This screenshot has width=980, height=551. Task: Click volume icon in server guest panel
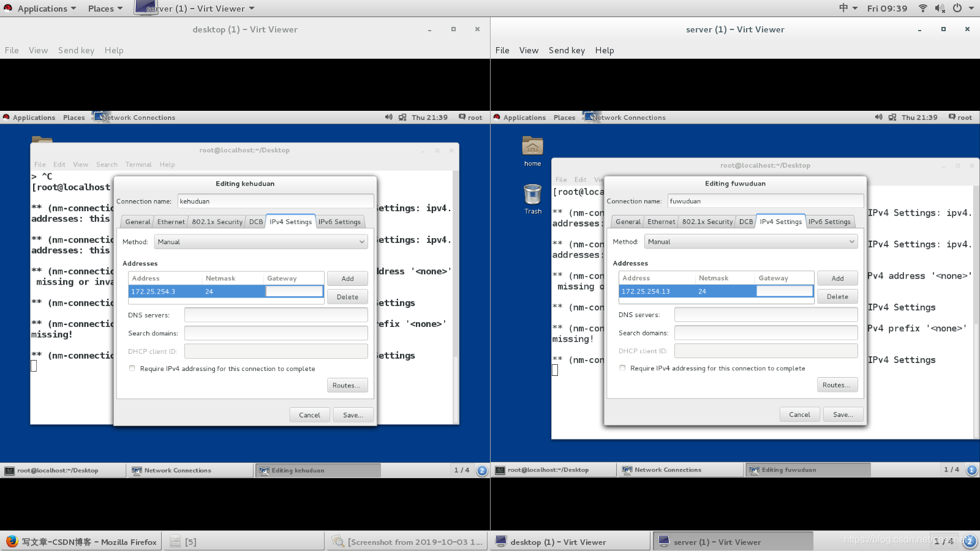coord(878,117)
